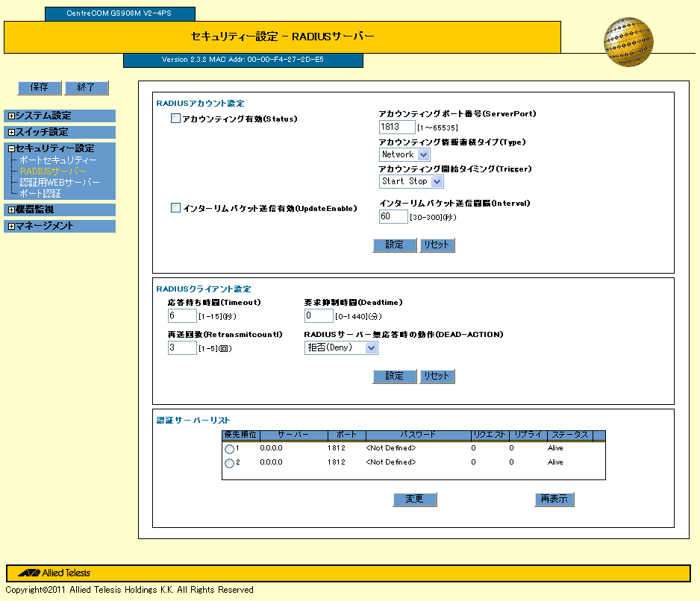The height and width of the screenshot is (601, 700).
Task: Click the パスワード column header
Action: click(419, 435)
